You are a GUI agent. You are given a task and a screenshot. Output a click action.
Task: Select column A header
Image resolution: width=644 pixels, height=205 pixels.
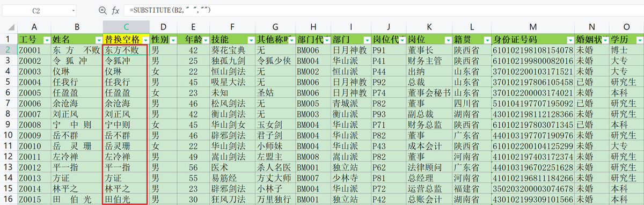pyautogui.click(x=34, y=27)
